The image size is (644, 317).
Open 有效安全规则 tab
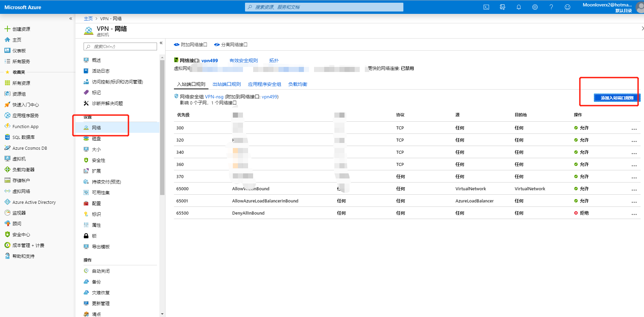[x=244, y=60]
